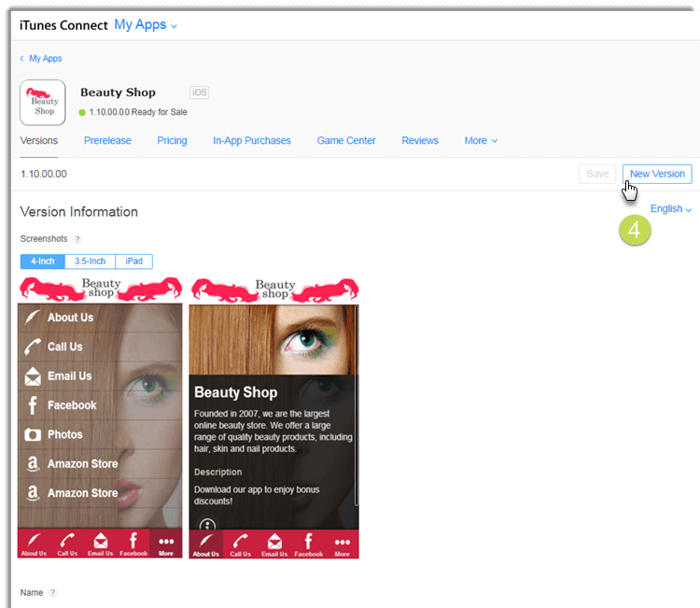Screen dimensions: 700x608
Task: Click the New Version button
Action: (657, 174)
